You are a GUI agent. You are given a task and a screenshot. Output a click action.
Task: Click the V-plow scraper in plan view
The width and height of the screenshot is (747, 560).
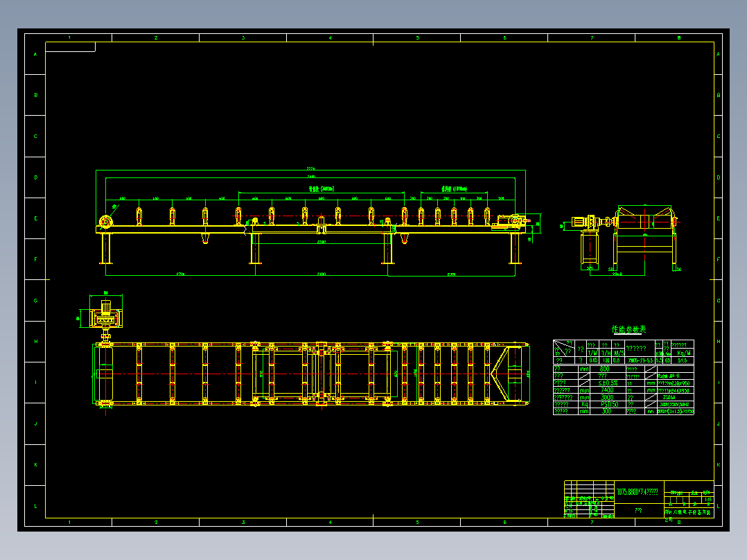tap(500, 374)
